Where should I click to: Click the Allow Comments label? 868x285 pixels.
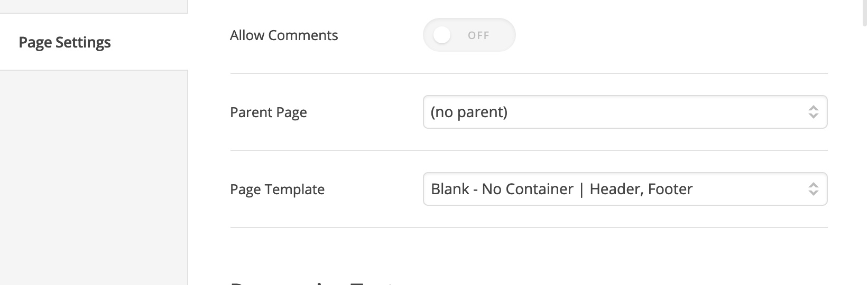point(284,35)
